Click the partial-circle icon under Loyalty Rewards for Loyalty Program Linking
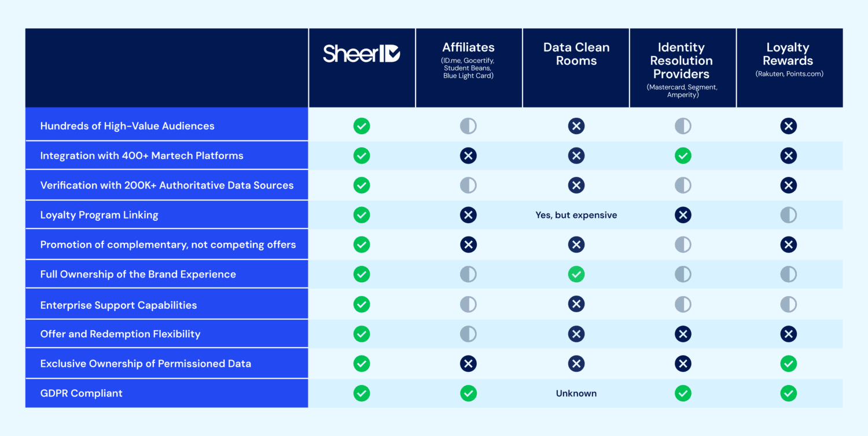This screenshot has height=436, width=868. (788, 215)
